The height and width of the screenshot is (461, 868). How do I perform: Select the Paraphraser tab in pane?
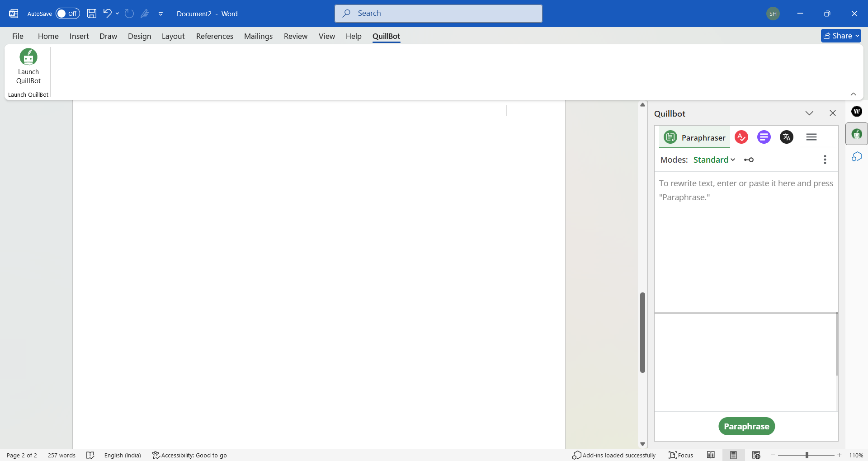694,137
